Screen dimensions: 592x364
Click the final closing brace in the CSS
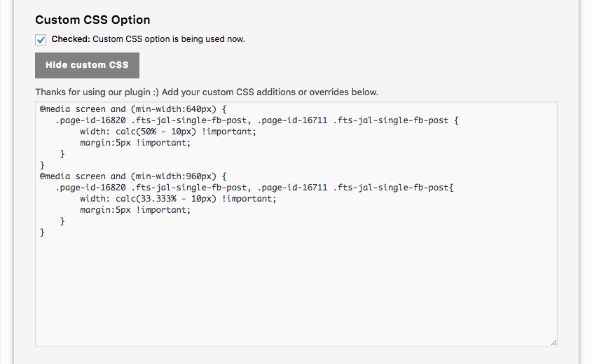tap(42, 232)
